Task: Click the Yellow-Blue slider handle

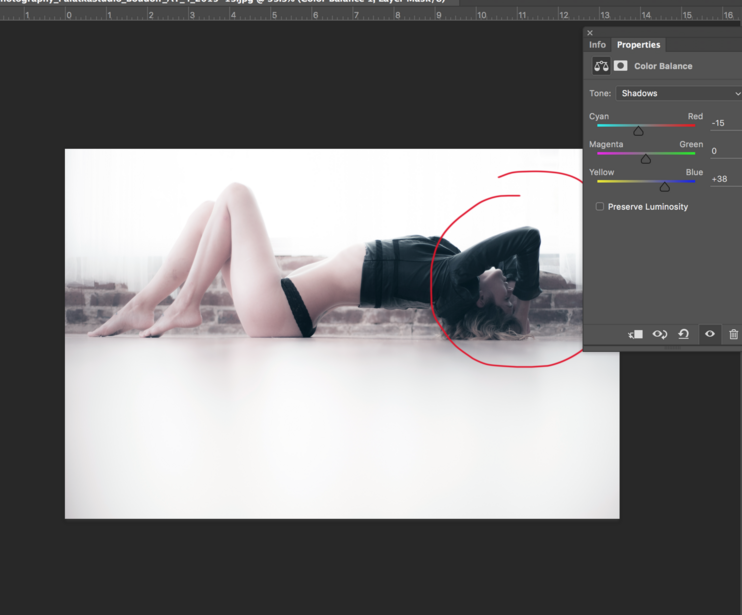Action: [664, 187]
